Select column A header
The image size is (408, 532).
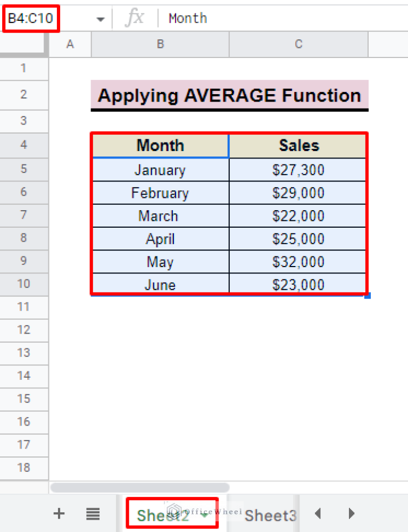click(x=70, y=45)
